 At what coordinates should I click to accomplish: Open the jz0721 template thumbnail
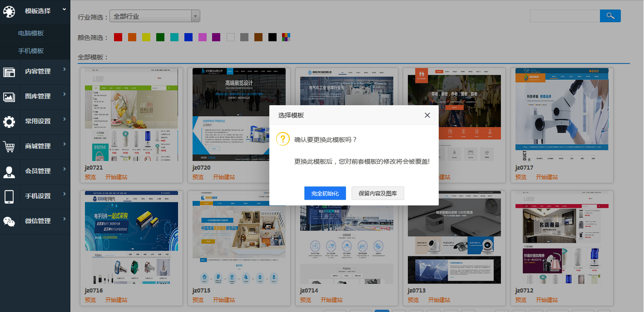pos(131,114)
